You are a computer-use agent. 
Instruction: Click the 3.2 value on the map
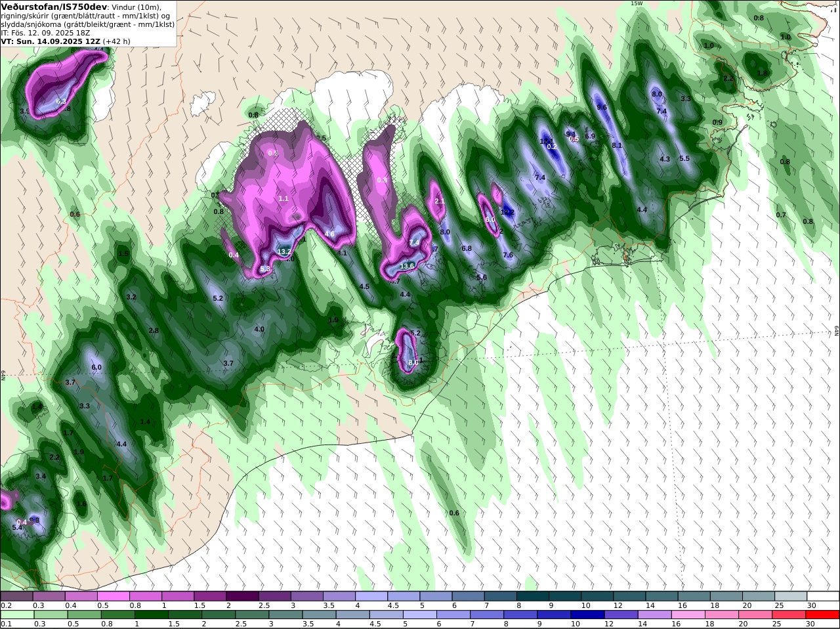131,297
